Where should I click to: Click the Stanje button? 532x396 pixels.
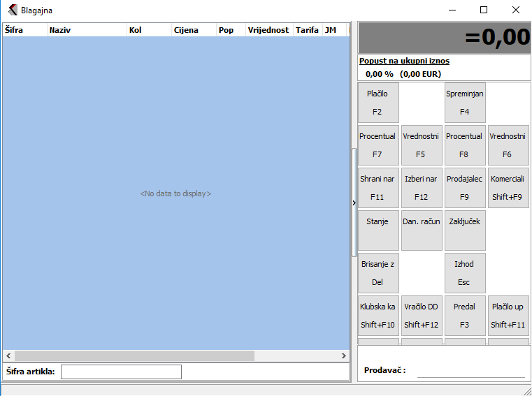378,230
